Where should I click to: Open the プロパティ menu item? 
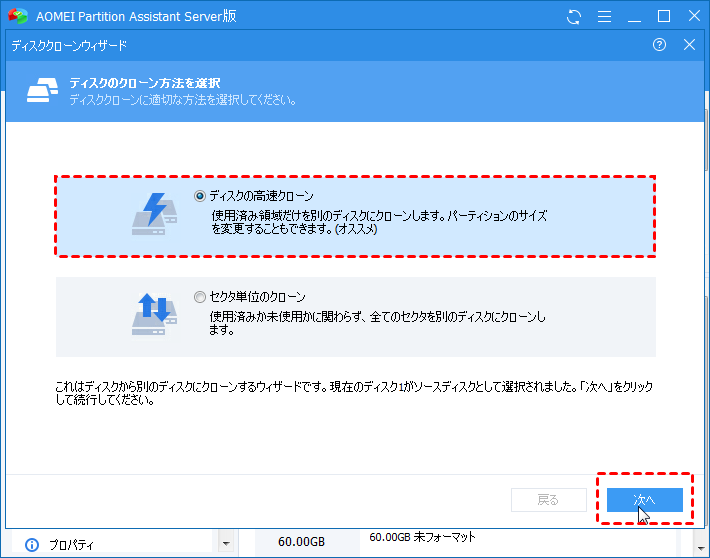pyautogui.click(x=71, y=544)
